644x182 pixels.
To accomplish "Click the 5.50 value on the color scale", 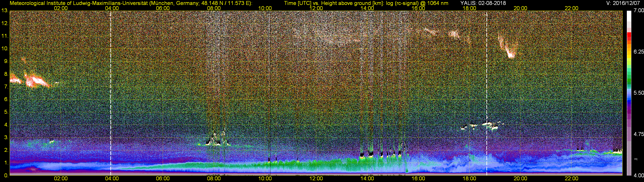I will click(638, 93).
